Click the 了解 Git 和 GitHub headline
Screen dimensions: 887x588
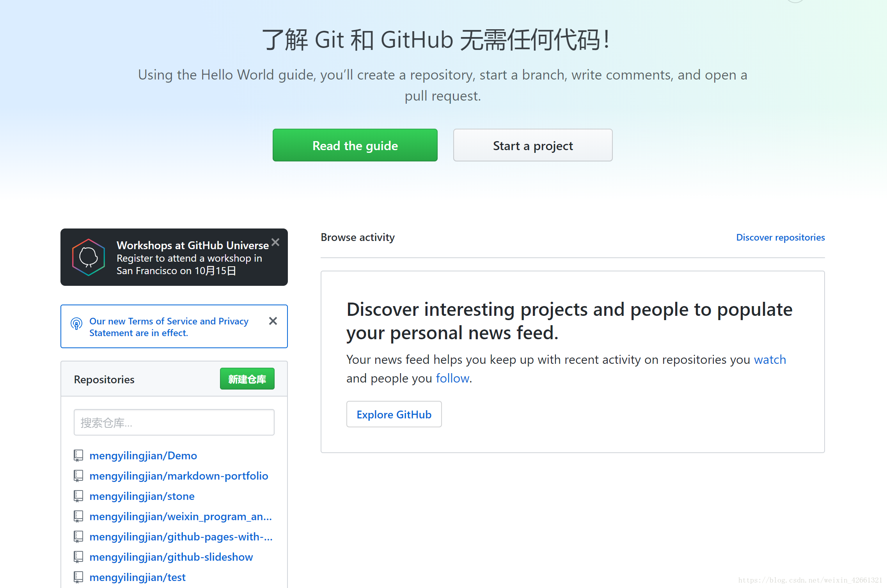[x=436, y=40]
